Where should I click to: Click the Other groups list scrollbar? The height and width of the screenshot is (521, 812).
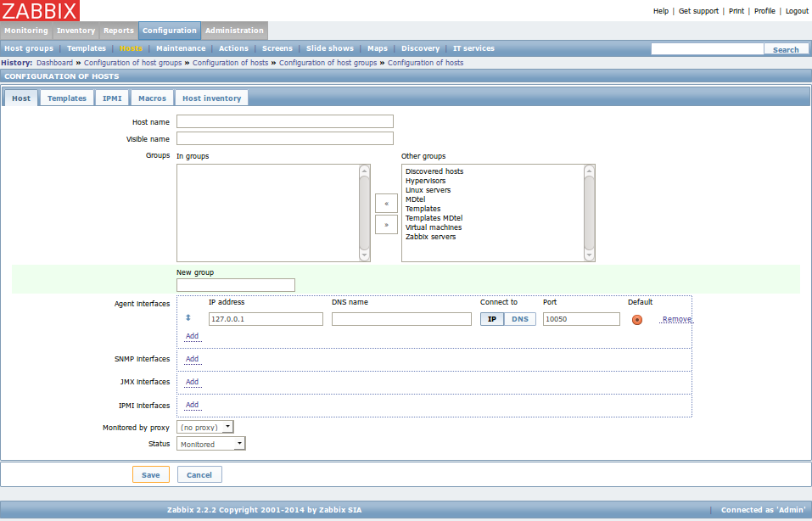(x=589, y=213)
